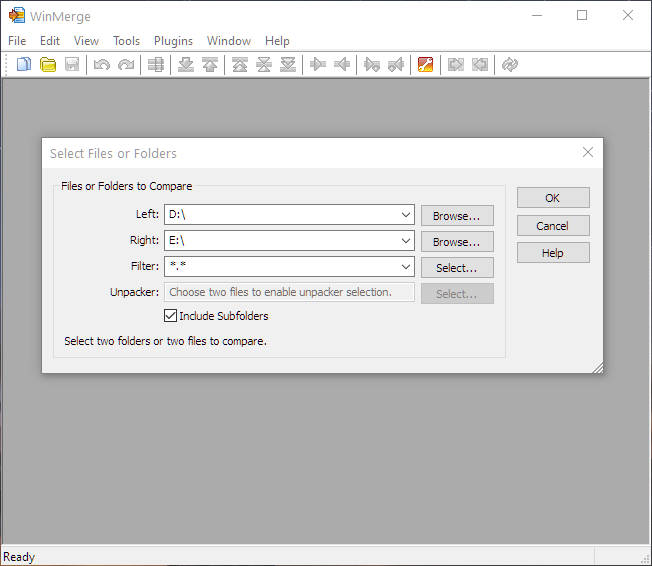Click the Current Difference toolbar icon
Screen dimensions: 652x566
(264, 64)
